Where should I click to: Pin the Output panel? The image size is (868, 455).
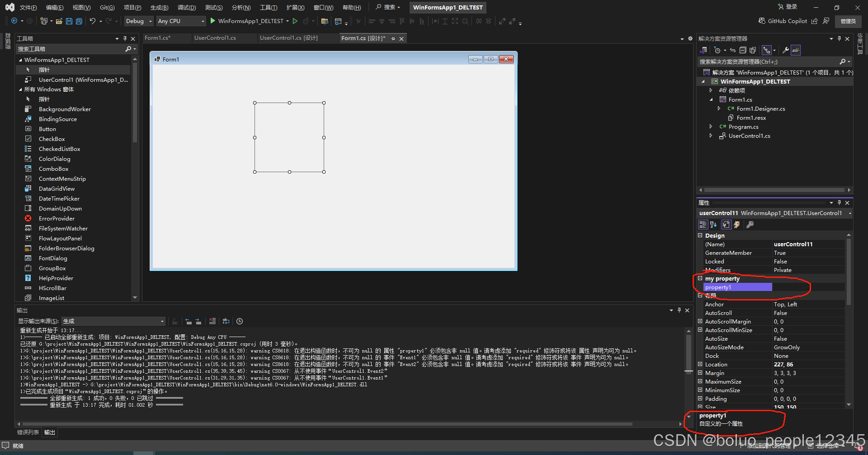(679, 310)
